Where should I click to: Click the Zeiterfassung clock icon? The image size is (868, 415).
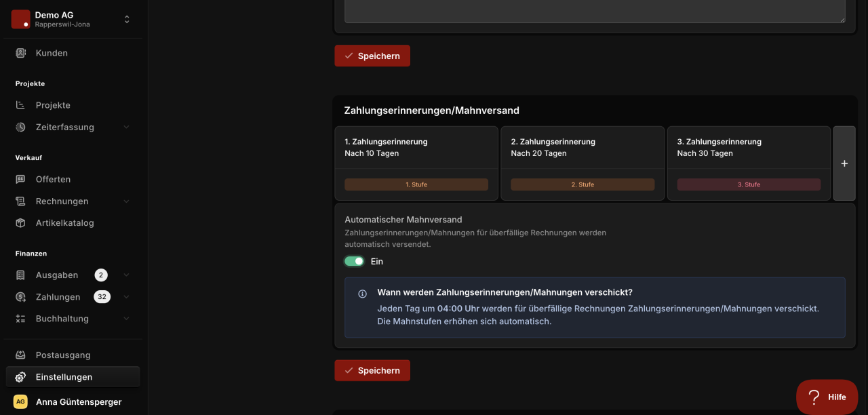click(21, 127)
